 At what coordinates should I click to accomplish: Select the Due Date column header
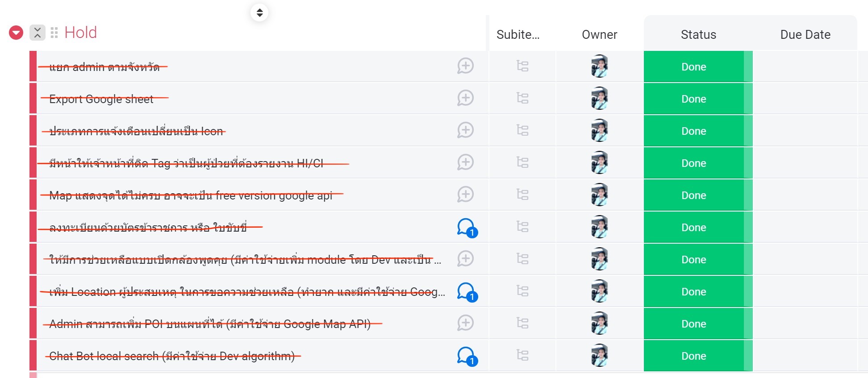coord(805,34)
